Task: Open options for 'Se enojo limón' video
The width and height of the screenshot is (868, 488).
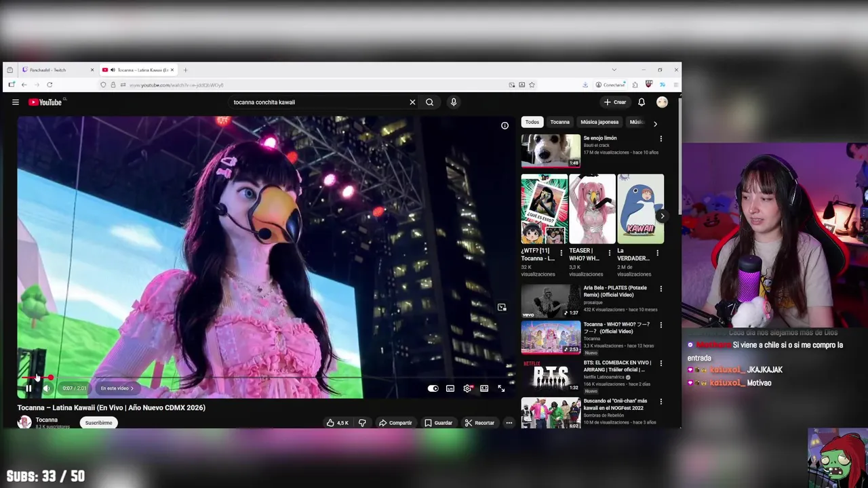Action: [660, 139]
